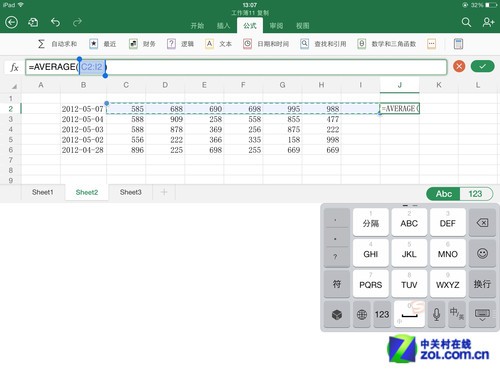Select the Sheet2 tab
The width and height of the screenshot is (500, 375).
tap(87, 192)
